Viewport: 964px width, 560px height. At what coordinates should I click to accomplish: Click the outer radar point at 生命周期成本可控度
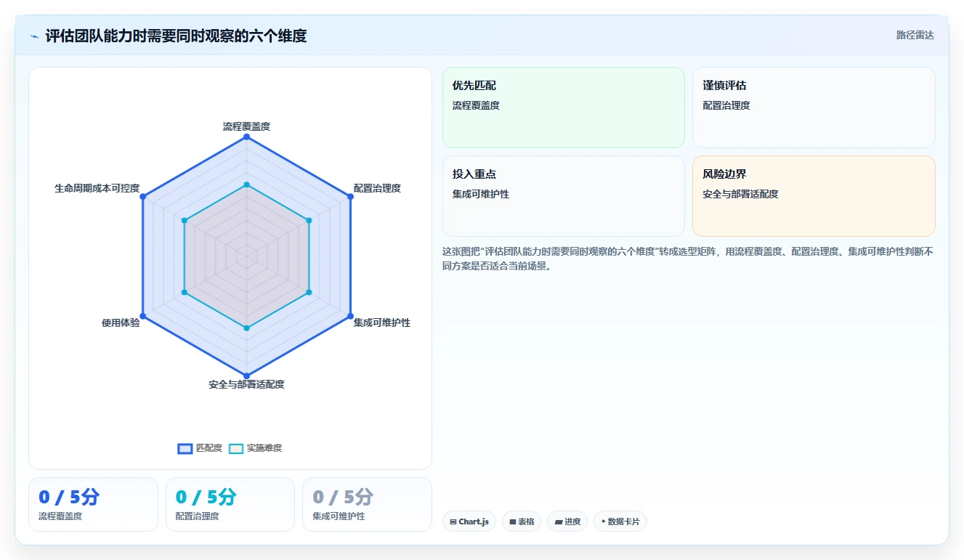[143, 196]
